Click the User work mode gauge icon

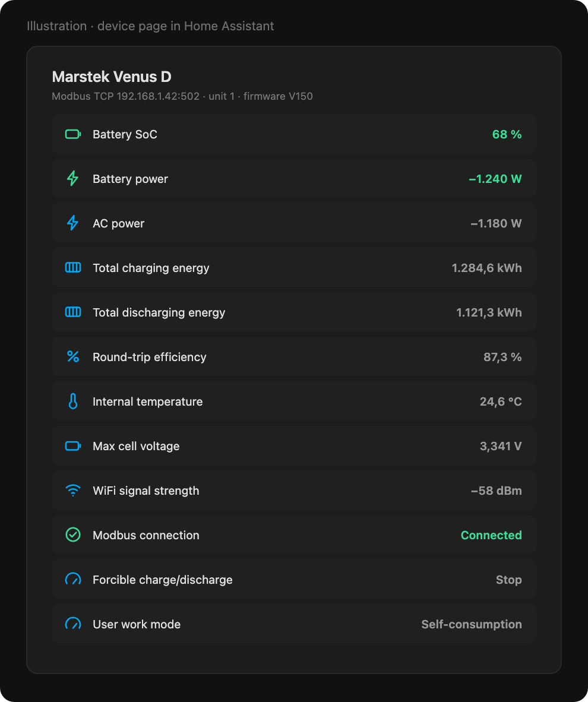tap(73, 623)
